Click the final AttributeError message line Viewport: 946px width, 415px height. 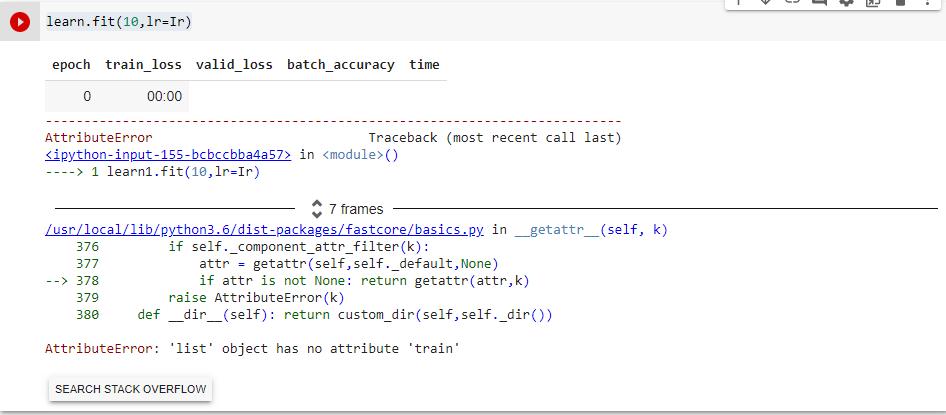click(x=252, y=349)
